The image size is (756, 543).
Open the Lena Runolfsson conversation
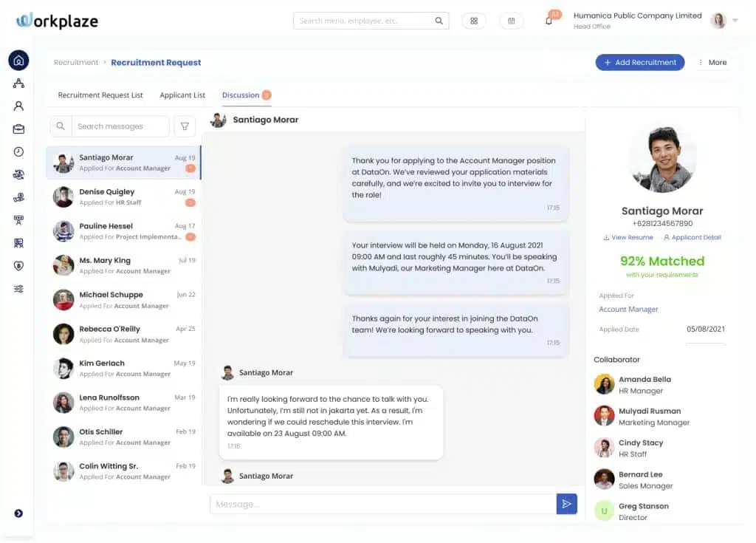pyautogui.click(x=123, y=403)
